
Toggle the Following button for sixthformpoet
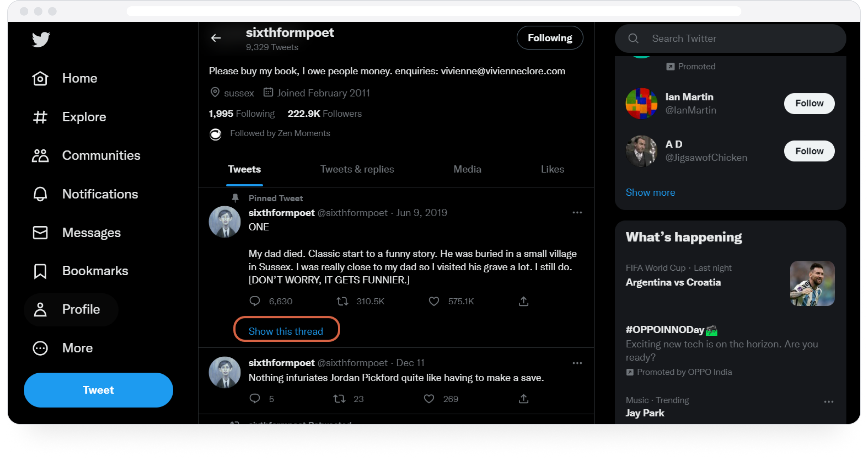coord(550,38)
